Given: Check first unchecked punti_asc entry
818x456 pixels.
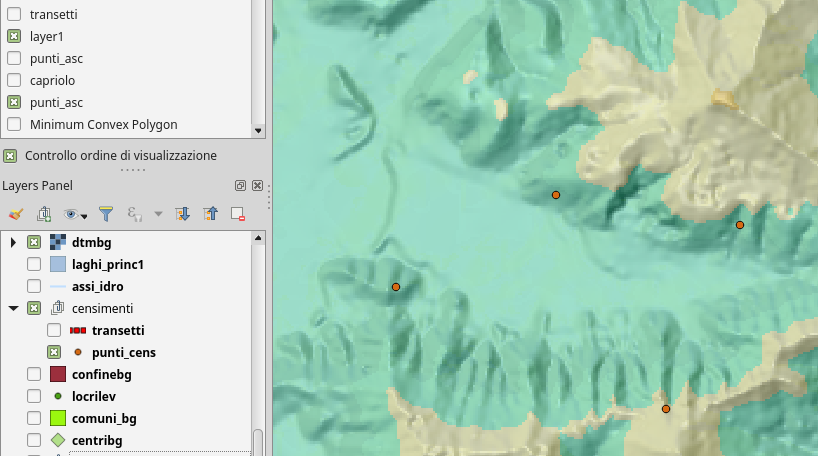Looking at the screenshot, I should pos(14,58).
